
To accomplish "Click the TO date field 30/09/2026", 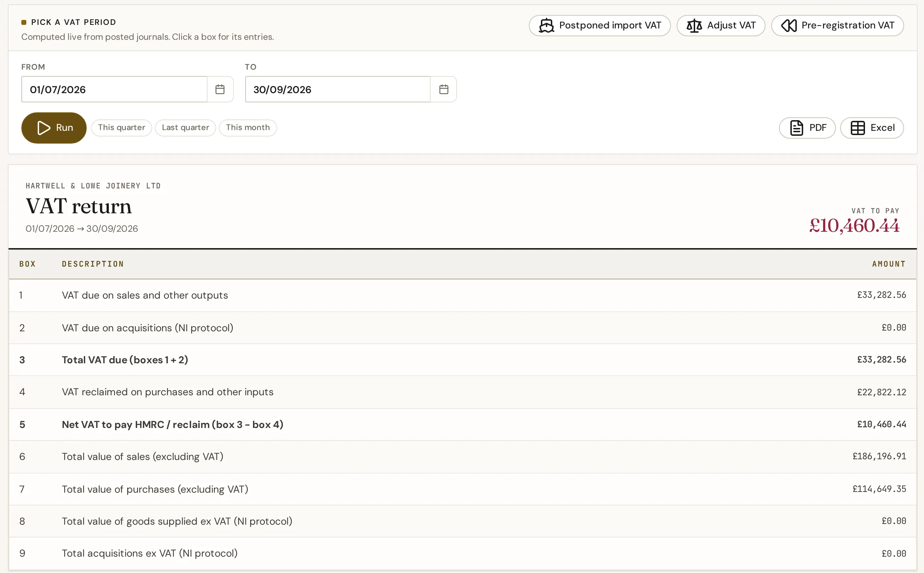I will click(x=338, y=90).
